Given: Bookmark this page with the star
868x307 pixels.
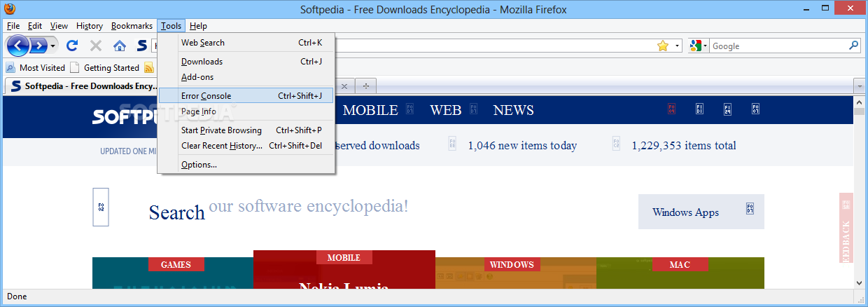Looking at the screenshot, I should click(663, 46).
